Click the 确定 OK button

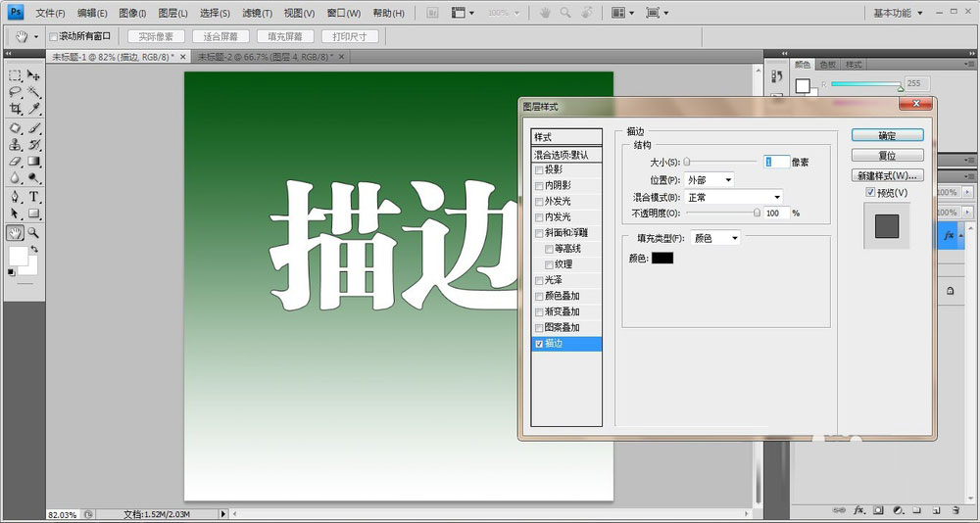pos(887,135)
